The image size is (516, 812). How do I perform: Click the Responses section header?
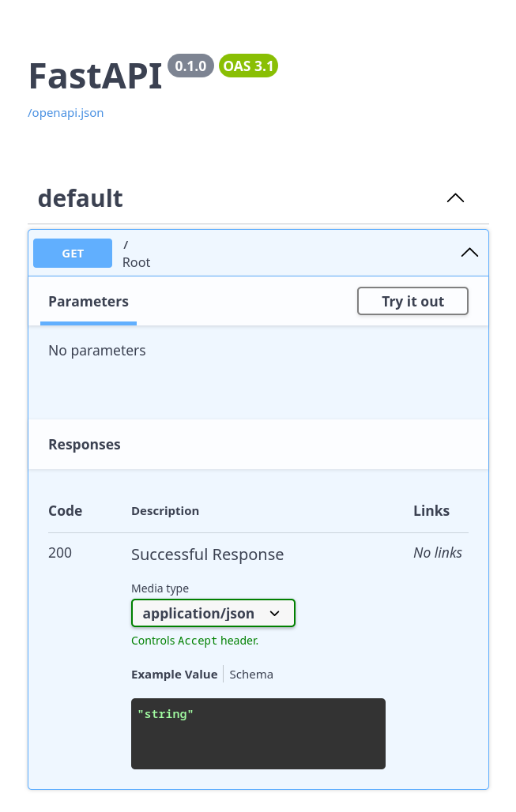pos(85,445)
